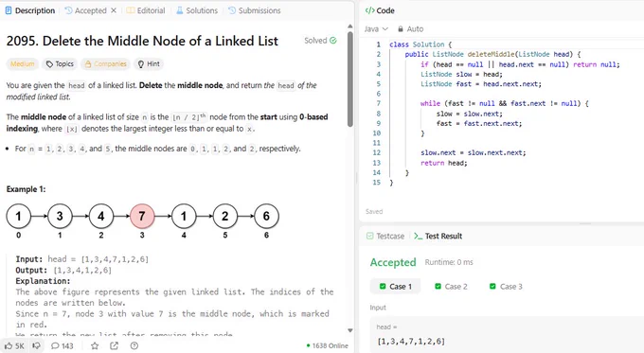Click line 12 'slow.next = slow.next.next;'
644x353 pixels.
474,152
